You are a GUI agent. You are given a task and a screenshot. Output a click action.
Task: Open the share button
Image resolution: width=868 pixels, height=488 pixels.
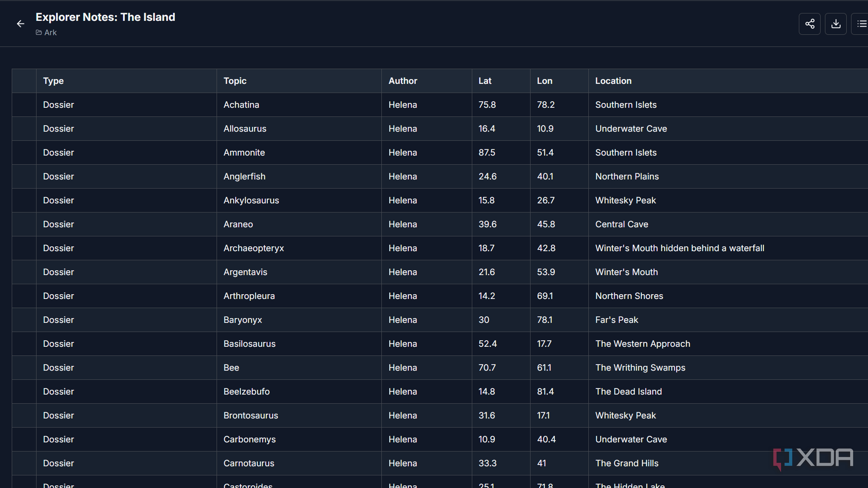tap(810, 24)
